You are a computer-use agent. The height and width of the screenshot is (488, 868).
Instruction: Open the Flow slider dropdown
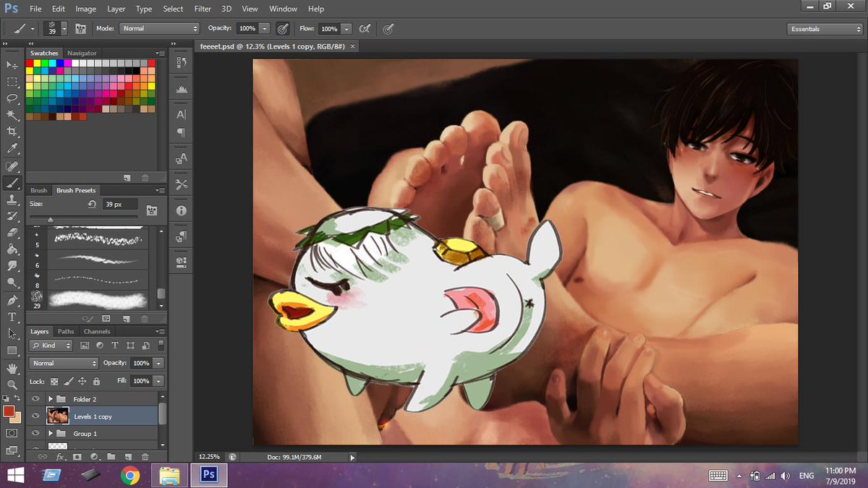tap(346, 29)
